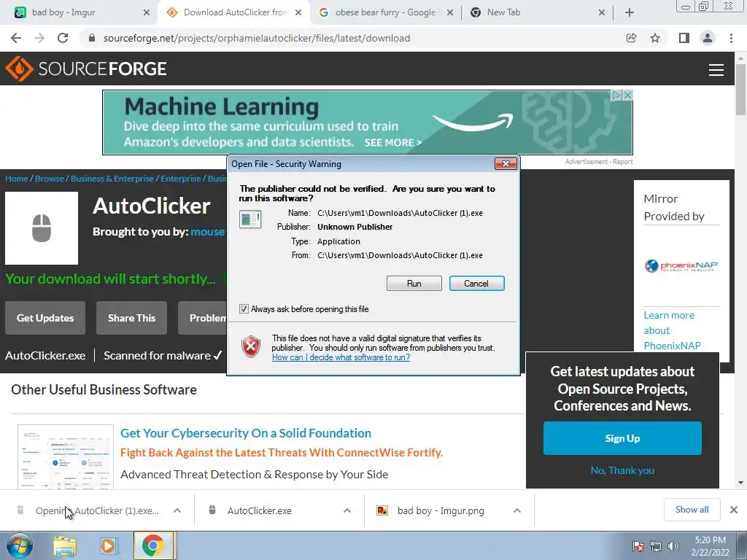Click Show all downloads button
This screenshot has width=747, height=560.
(x=692, y=510)
